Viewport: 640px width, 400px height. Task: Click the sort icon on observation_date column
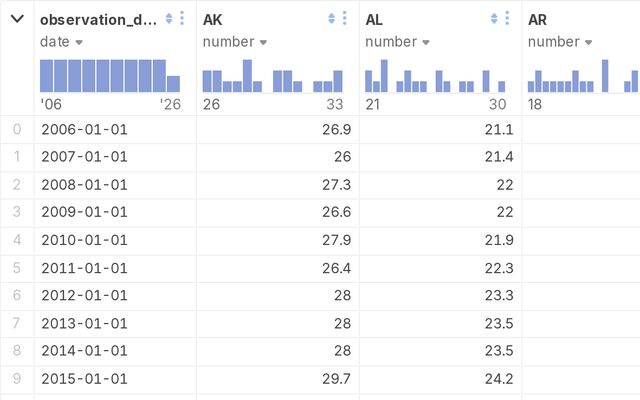click(x=169, y=19)
